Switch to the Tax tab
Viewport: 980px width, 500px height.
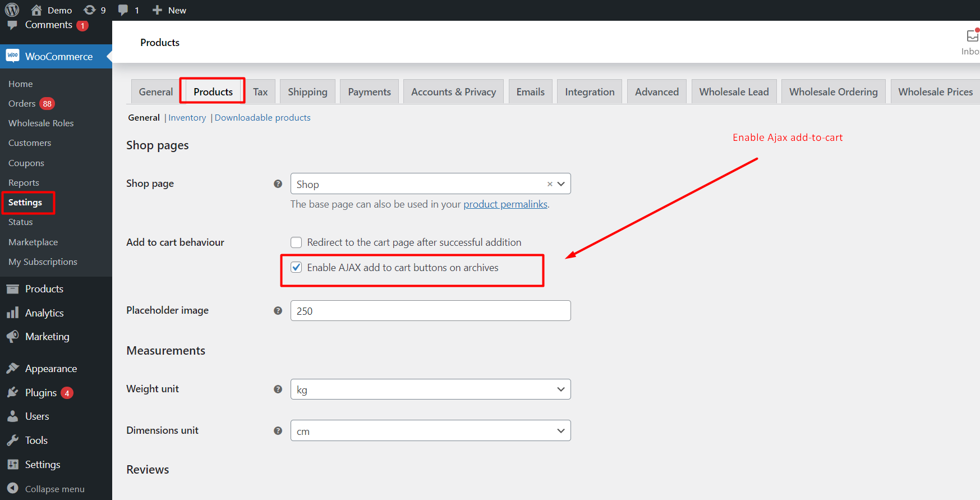coord(260,91)
